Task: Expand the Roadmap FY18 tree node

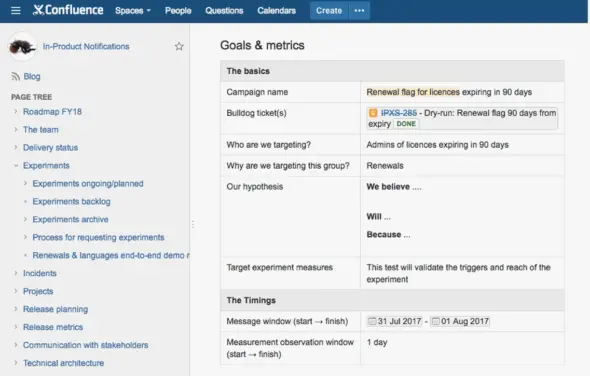Action: [x=15, y=111]
